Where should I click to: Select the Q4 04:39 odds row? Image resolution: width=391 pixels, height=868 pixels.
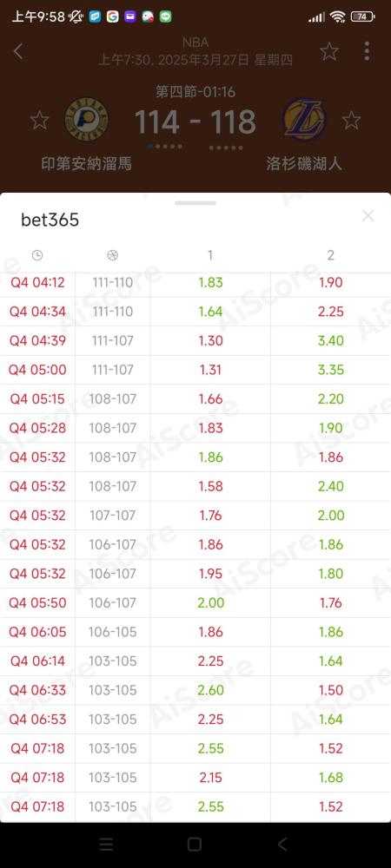click(x=195, y=340)
